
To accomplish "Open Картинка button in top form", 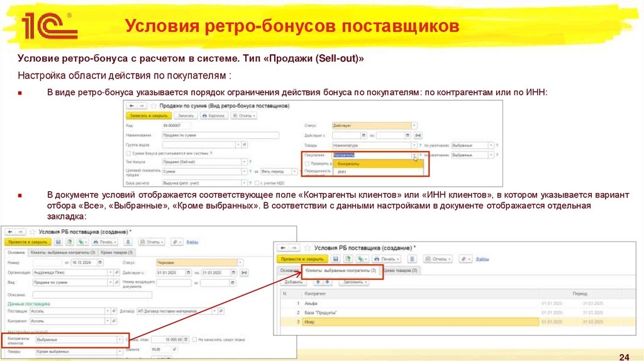I will point(214,116).
